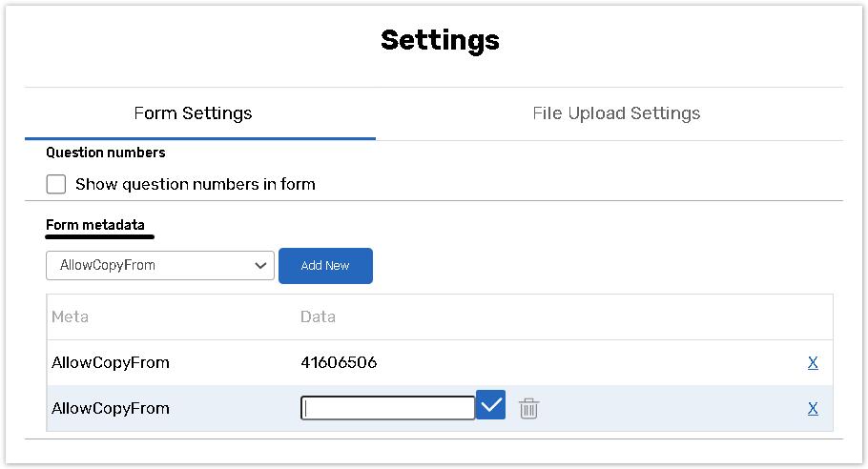This screenshot has height=469, width=868.
Task: Click the Settings page title
Action: tap(440, 40)
